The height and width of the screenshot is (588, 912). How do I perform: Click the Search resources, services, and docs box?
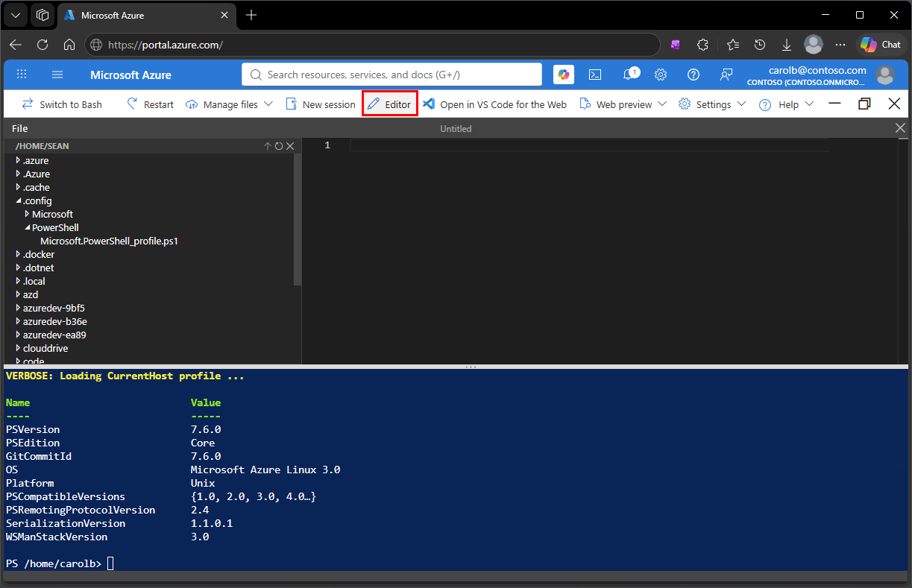point(391,75)
